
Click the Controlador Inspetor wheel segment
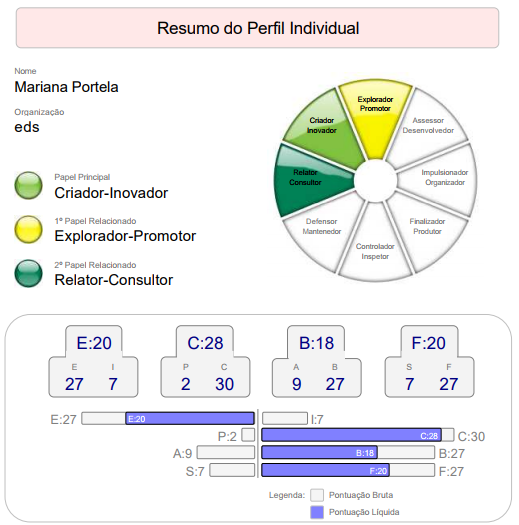(375, 249)
